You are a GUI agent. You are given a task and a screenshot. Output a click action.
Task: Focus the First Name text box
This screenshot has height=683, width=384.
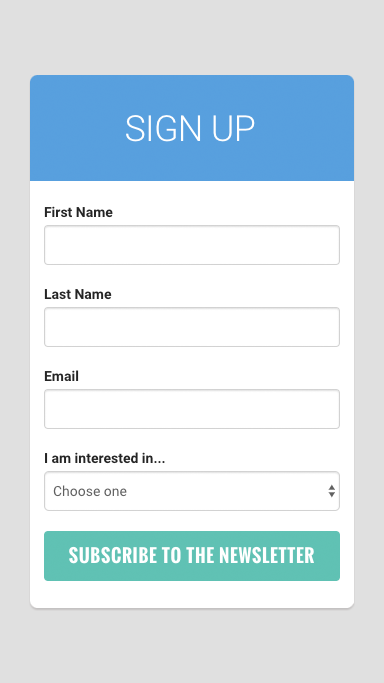coord(192,245)
